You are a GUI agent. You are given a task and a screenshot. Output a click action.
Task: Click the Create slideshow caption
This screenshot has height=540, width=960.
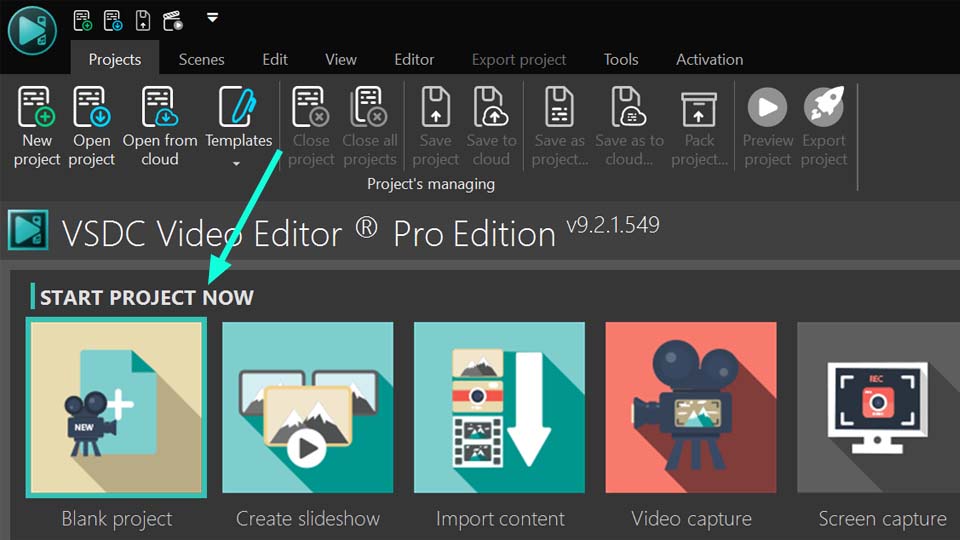click(308, 519)
